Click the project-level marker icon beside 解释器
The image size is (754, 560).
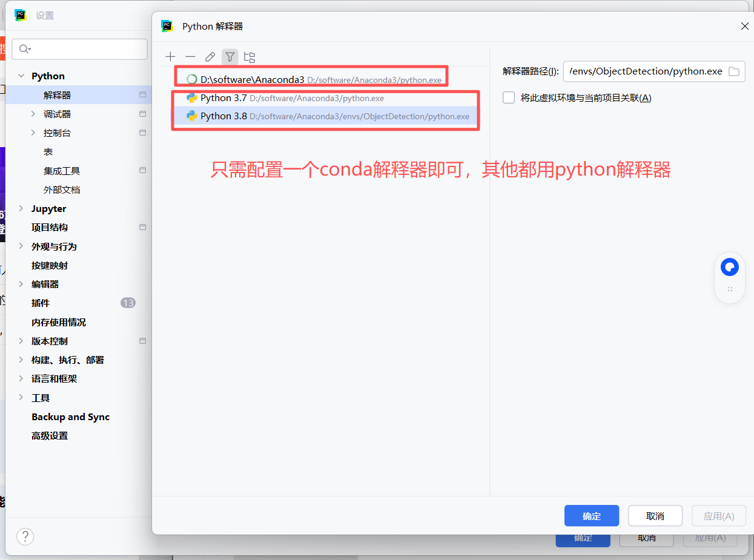pos(143,95)
